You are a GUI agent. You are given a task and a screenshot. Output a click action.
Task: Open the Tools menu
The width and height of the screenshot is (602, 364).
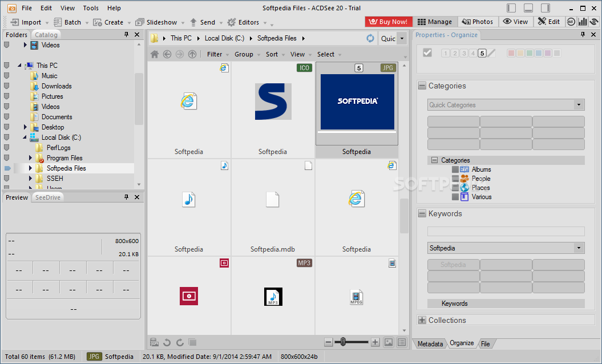pyautogui.click(x=91, y=8)
